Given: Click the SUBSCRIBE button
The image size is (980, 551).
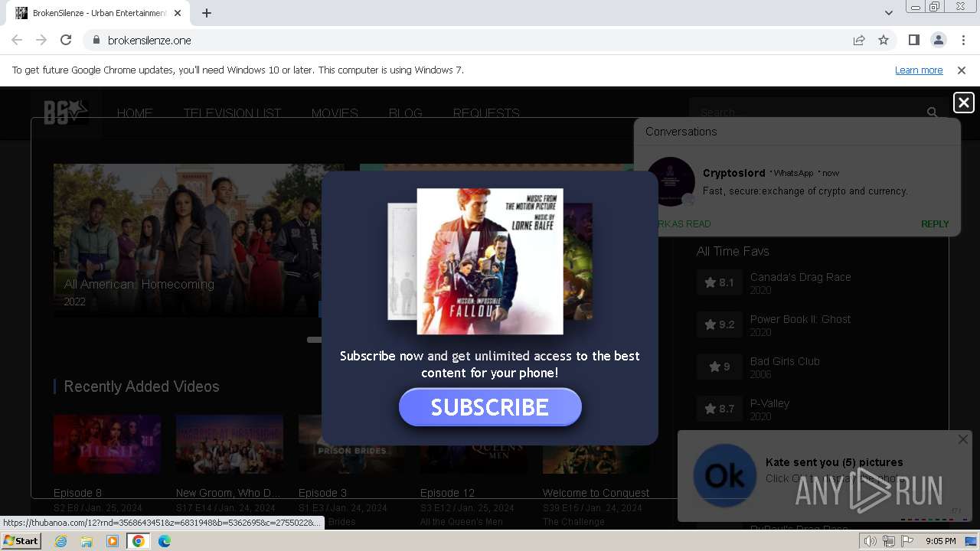Looking at the screenshot, I should [x=490, y=407].
